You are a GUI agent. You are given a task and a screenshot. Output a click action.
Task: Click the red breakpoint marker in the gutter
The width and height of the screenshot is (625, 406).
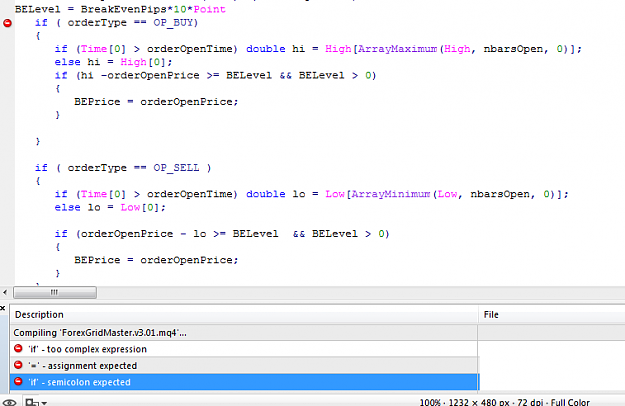(7, 23)
